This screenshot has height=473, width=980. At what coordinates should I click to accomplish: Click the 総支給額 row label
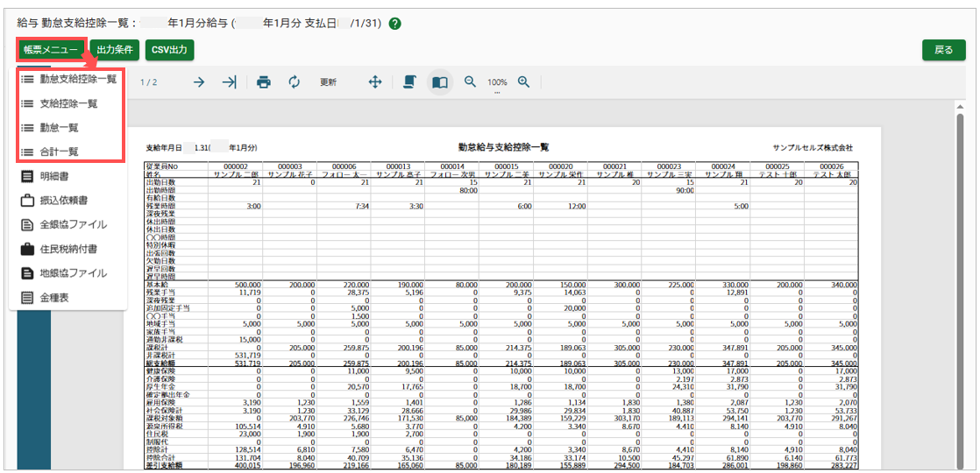click(160, 363)
